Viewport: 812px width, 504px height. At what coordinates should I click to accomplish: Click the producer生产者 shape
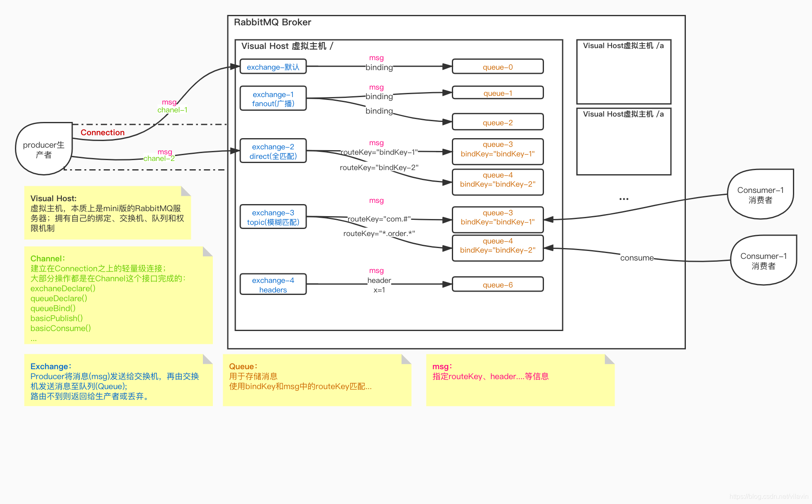[44, 149]
